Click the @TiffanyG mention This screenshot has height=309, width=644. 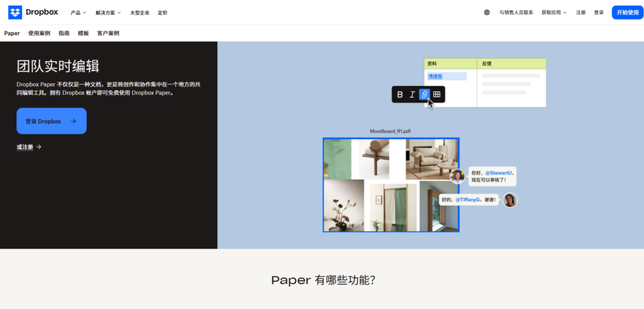pyautogui.click(x=467, y=200)
